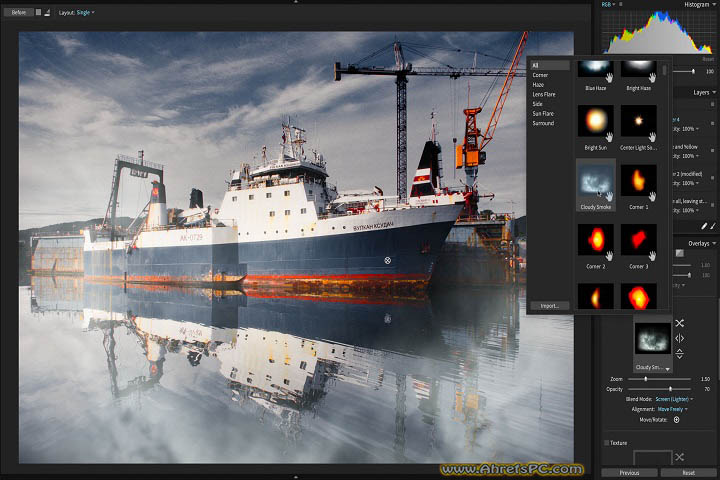
Task: Toggle visibility of the 'and Yellow' layer
Action: click(712, 151)
